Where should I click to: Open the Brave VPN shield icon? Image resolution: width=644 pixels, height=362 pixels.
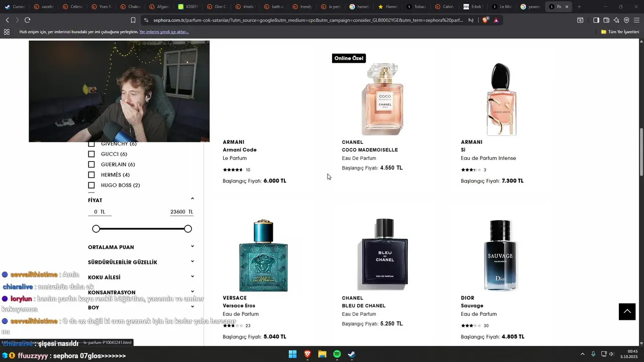pyautogui.click(x=626, y=20)
